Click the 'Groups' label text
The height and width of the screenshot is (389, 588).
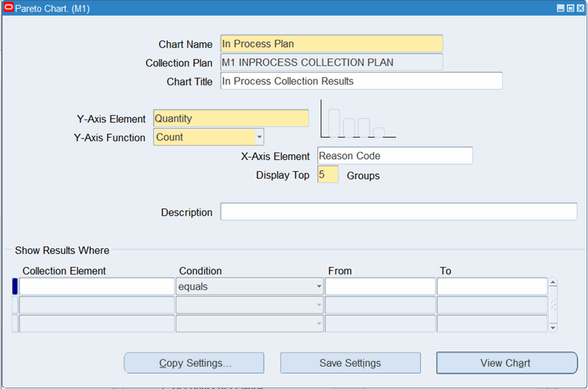(x=363, y=176)
